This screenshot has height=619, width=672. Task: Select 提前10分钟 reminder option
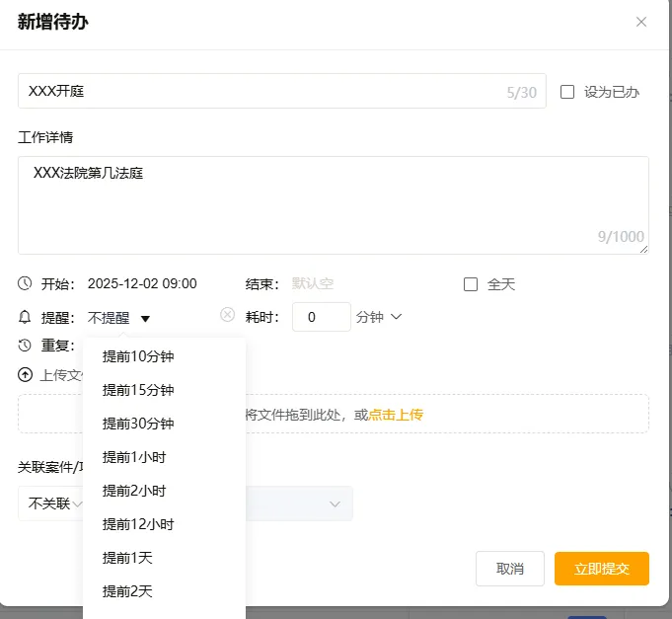pos(138,356)
